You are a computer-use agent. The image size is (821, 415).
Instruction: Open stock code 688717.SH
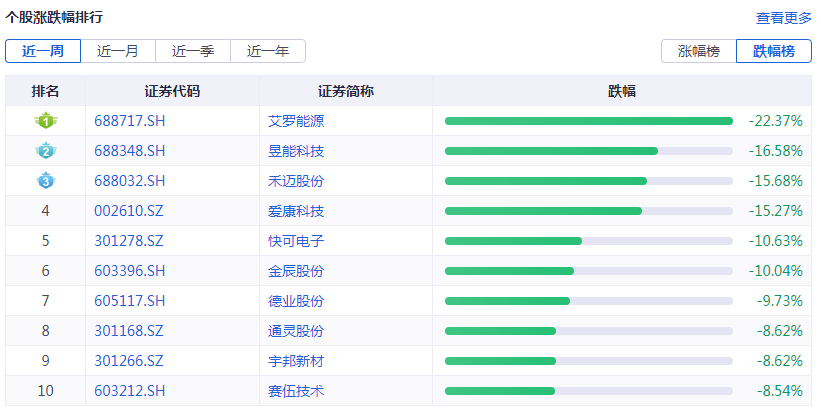129,121
